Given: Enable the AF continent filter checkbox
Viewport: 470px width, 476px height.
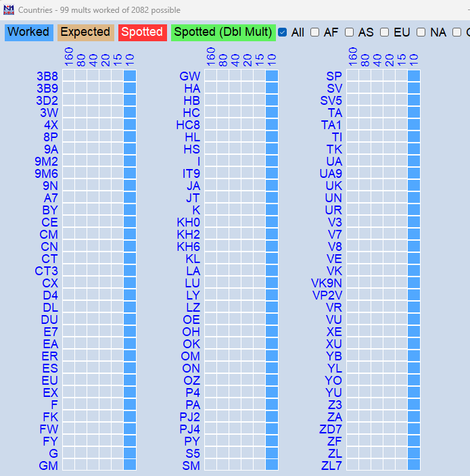Looking at the screenshot, I should click(x=314, y=32).
